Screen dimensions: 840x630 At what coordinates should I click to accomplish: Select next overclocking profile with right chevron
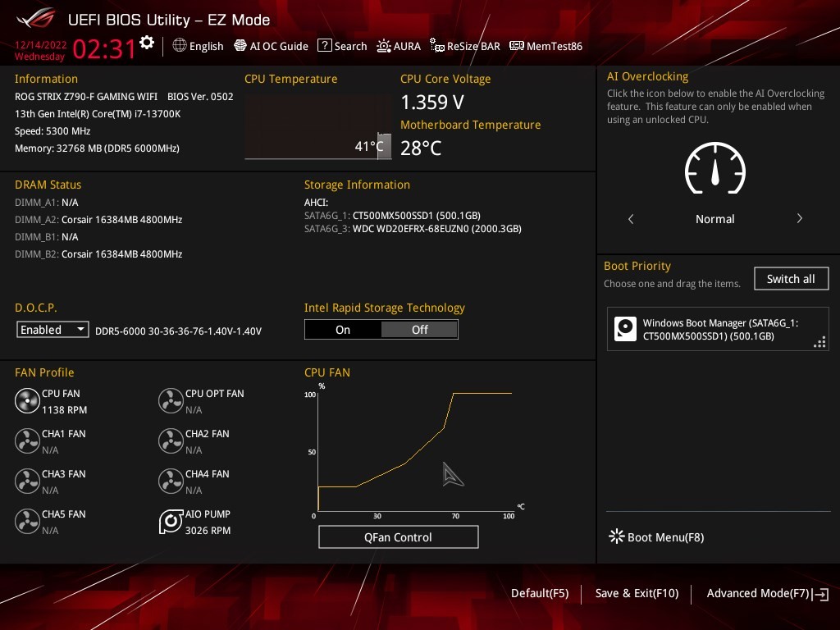[799, 218]
